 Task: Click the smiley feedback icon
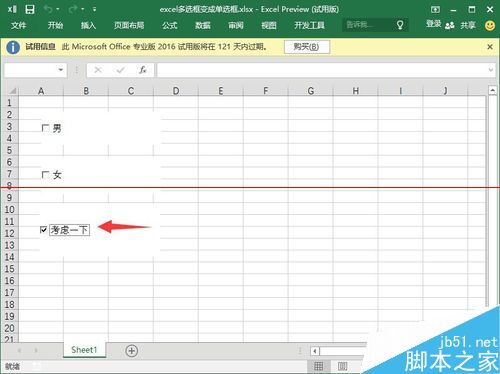490,25
